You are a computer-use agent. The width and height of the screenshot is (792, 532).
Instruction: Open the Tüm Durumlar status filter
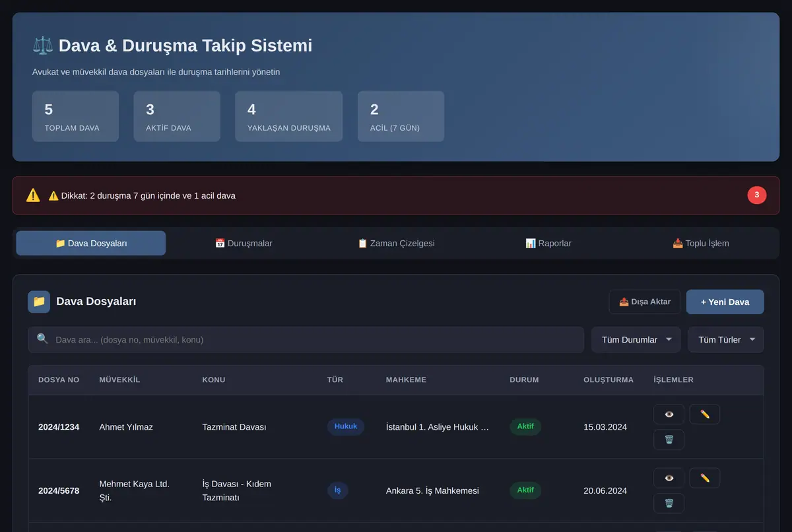pos(636,340)
